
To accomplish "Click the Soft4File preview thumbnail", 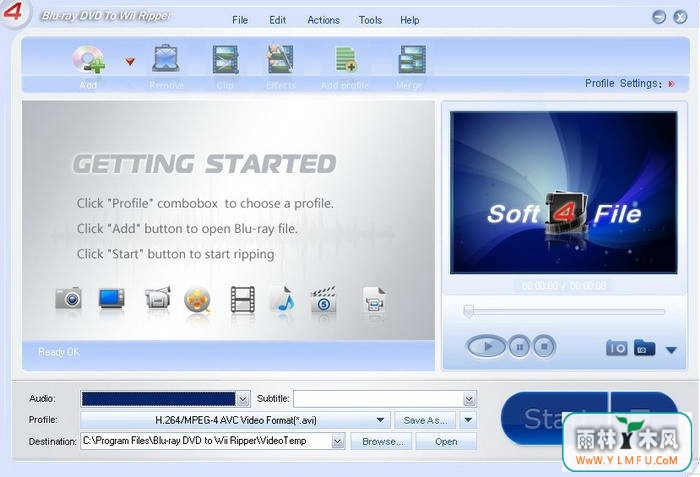I will (564, 192).
